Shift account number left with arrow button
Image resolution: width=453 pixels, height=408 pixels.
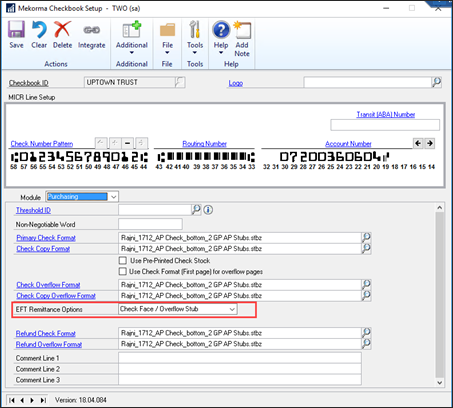pos(418,143)
